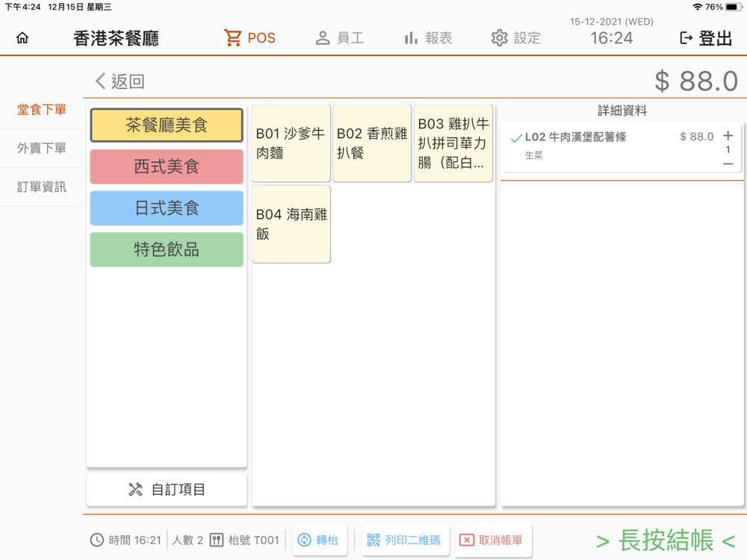Add B02 香煎雞扒餐 to the order
The image size is (747, 560).
click(x=372, y=143)
